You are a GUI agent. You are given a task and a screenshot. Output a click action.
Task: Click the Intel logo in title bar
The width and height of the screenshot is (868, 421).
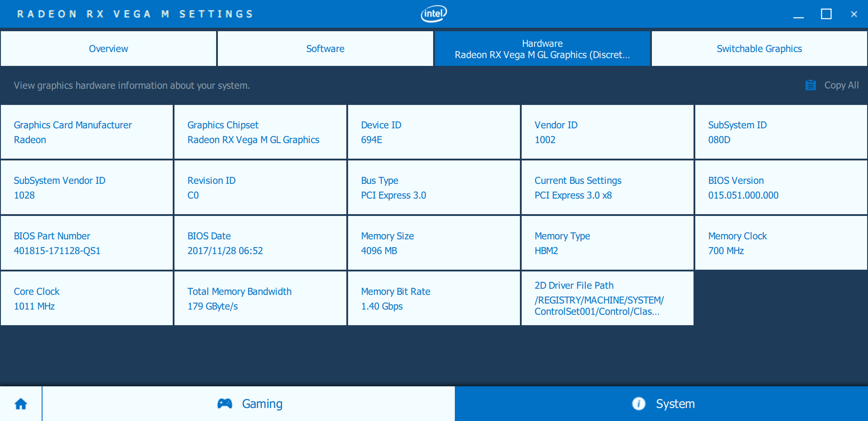pos(434,14)
